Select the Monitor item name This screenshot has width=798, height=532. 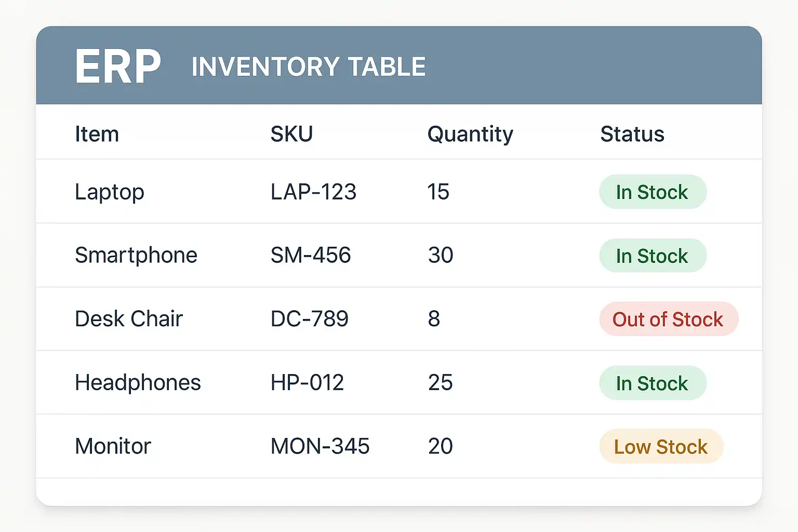(113, 446)
